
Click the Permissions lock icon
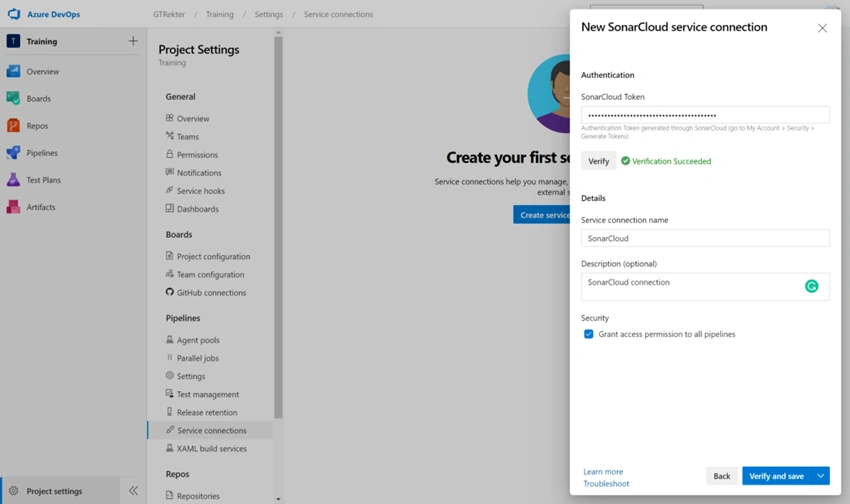point(170,154)
